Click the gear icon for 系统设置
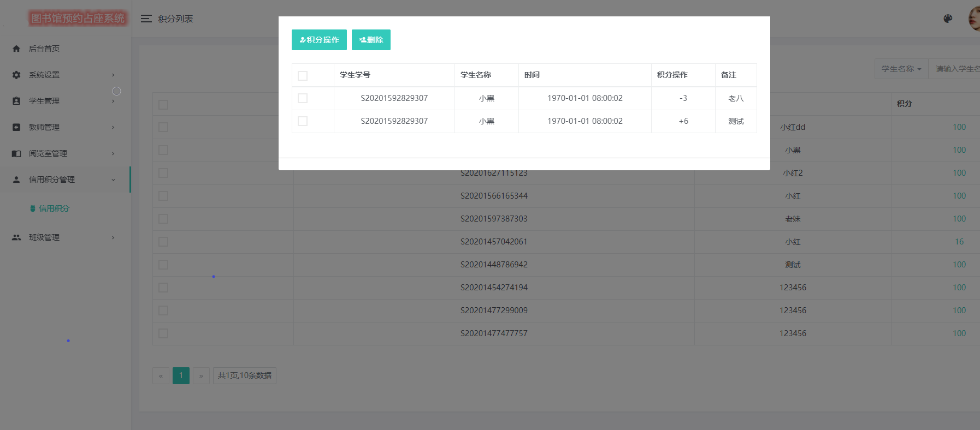The height and width of the screenshot is (430, 980). coord(16,75)
